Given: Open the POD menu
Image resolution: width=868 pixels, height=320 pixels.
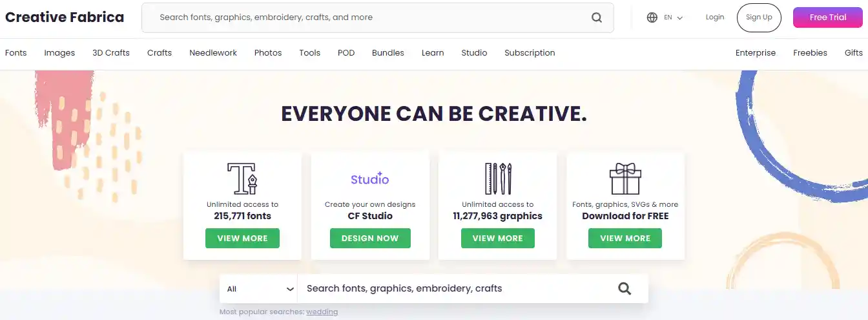Looking at the screenshot, I should pos(346,53).
